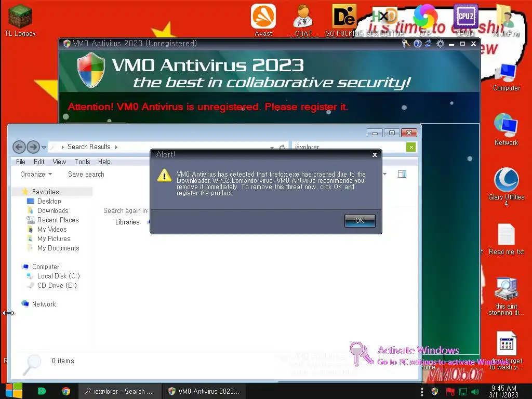Select CD Drive (E:) in navigation pane
This screenshot has width=532, height=399.
click(57, 285)
